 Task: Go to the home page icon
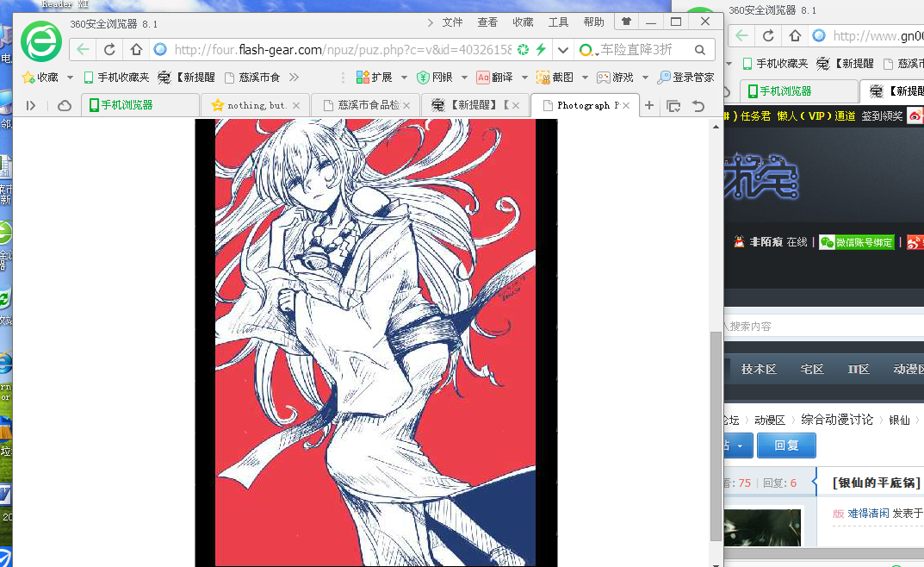pos(136,49)
